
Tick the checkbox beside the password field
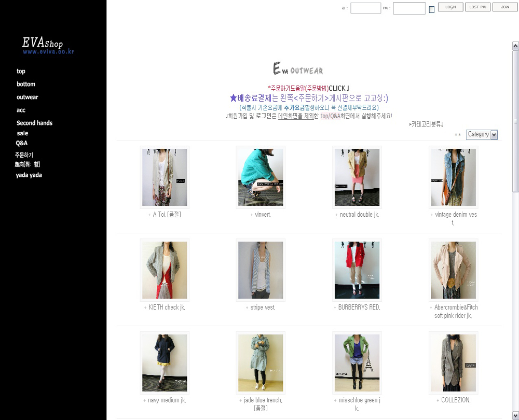(431, 9)
